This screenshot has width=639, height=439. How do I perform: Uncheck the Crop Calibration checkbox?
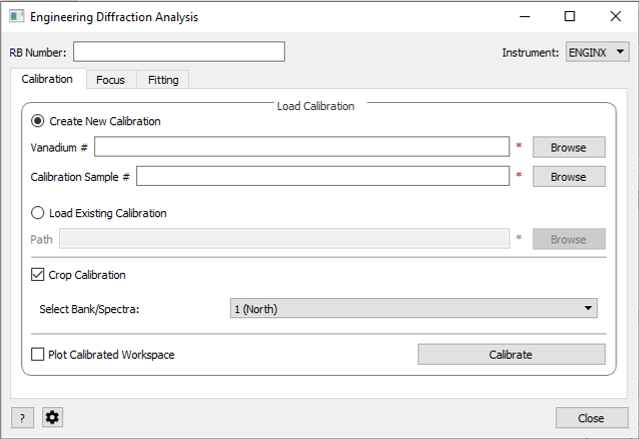(x=39, y=275)
